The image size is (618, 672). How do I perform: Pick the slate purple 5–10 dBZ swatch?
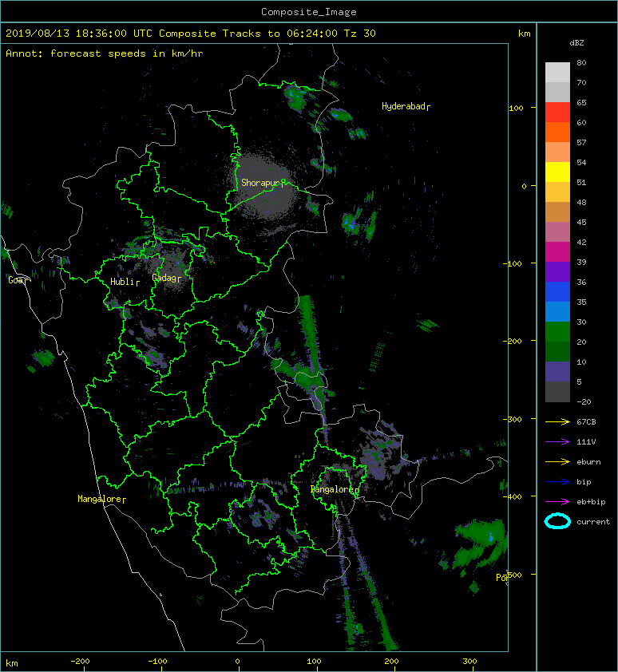pyautogui.click(x=557, y=371)
